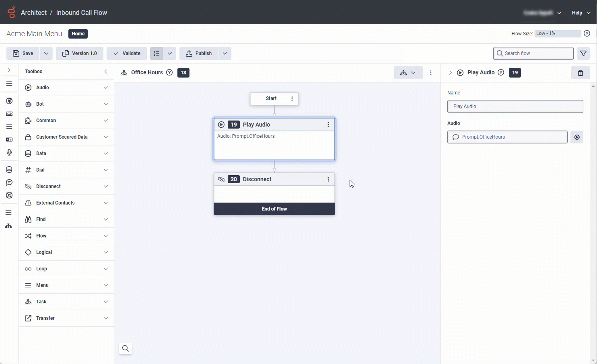Viewport: 597px width, 364px height.
Task: Click the flow hierarchy icon in the sidebar
Action: tap(8, 225)
